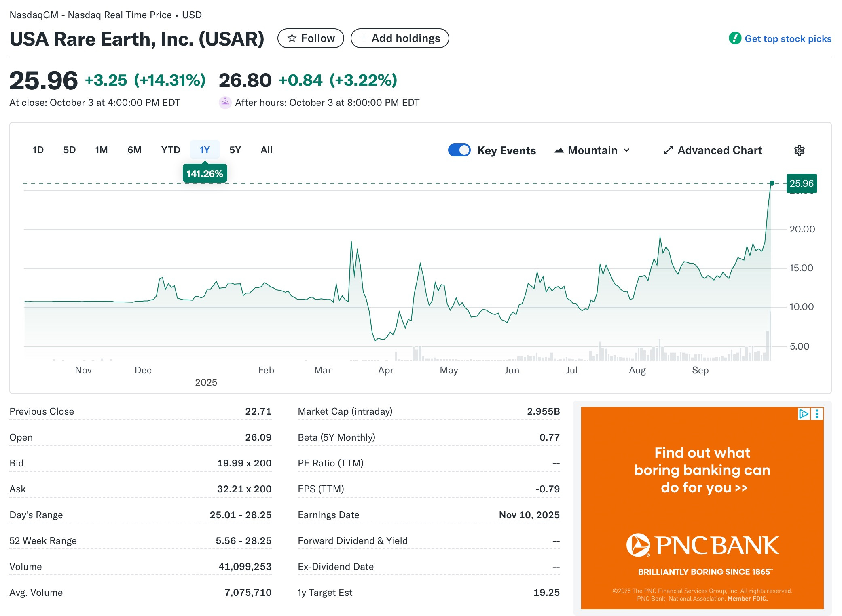This screenshot has height=616, width=842.
Task: Open the PNC Bank advertisement
Action: 702,508
